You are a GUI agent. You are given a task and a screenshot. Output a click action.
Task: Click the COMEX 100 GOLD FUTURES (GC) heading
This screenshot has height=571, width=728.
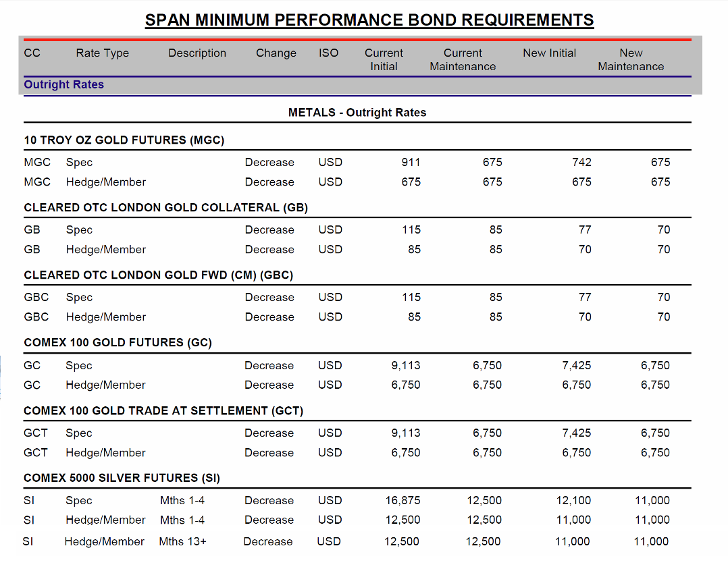coord(120,342)
